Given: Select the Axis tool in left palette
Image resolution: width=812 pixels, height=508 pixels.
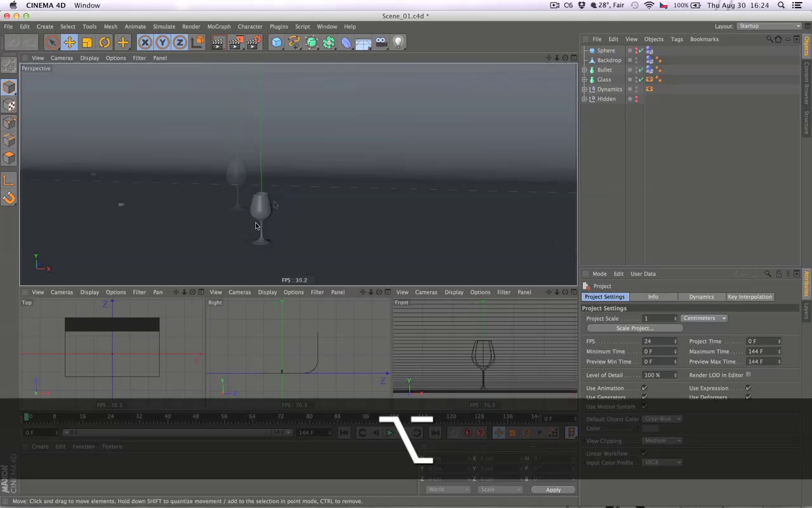Looking at the screenshot, I should (9, 180).
